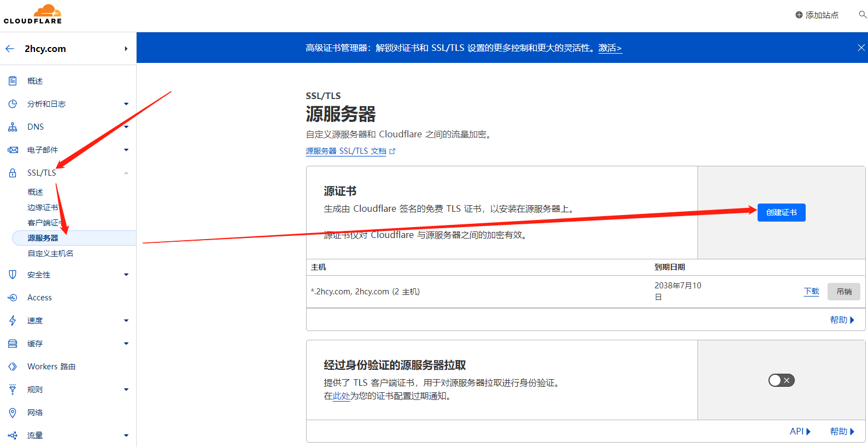Viewport: 868px width, 447px height.
Task: Toggle authenticated origin pulls switch on
Action: [781, 380]
